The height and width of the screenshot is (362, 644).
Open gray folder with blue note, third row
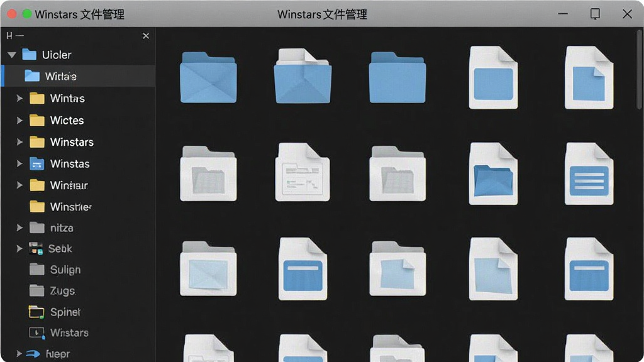(x=397, y=269)
